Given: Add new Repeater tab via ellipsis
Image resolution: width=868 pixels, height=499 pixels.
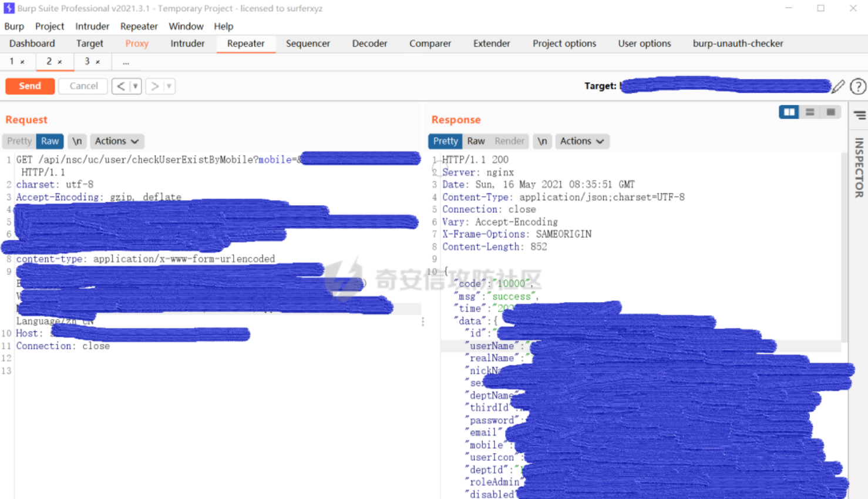Looking at the screenshot, I should (x=126, y=62).
